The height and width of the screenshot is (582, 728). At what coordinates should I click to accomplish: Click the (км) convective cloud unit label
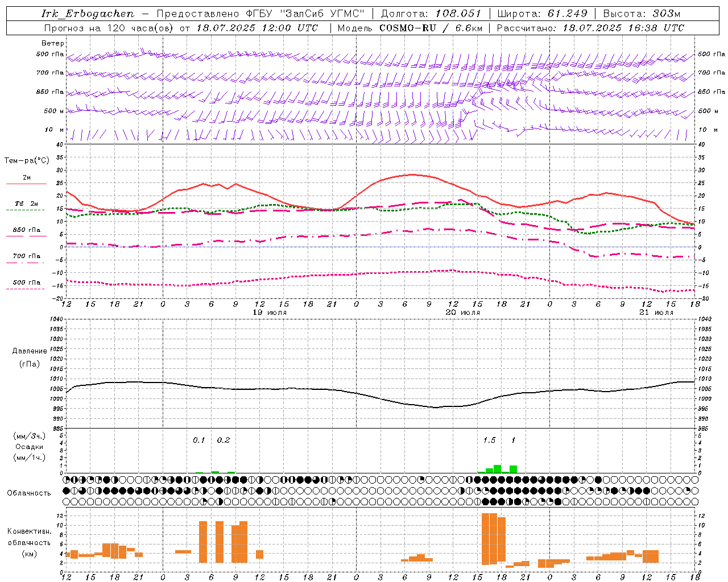click(x=29, y=554)
